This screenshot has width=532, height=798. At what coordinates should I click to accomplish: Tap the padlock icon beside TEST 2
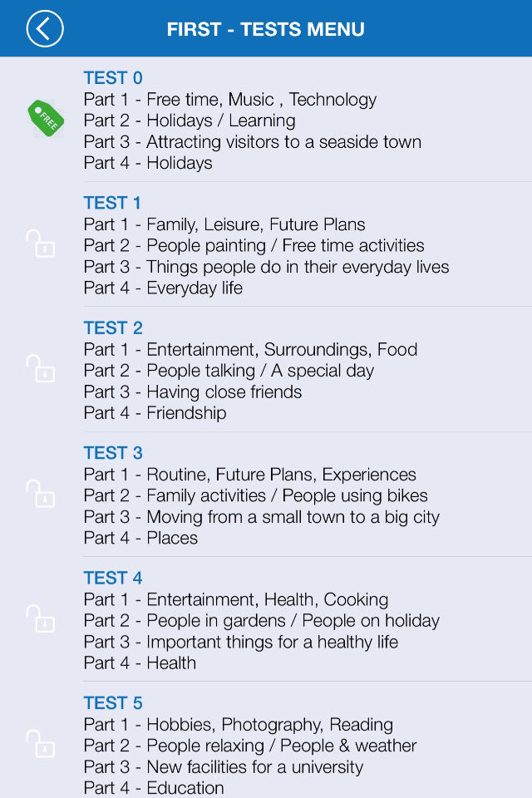41,368
